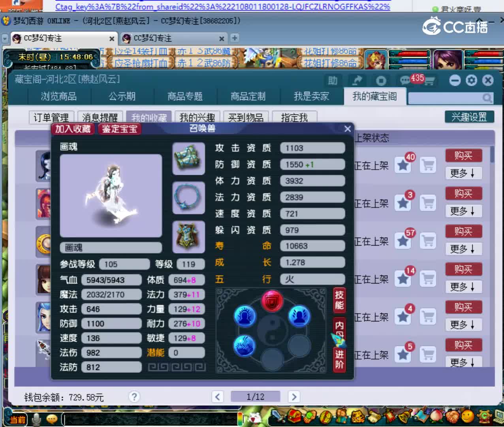This screenshot has height=427, width=504.
Task: Open the wallet help question mark
Action: click(x=134, y=397)
